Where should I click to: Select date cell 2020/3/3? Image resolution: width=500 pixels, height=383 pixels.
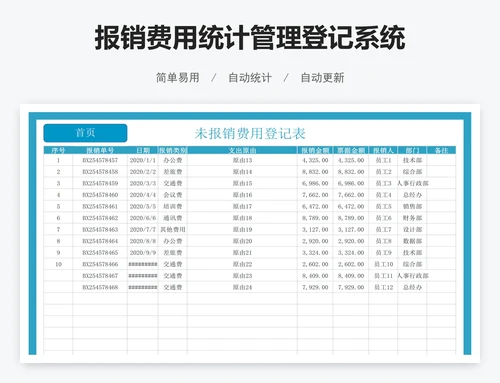coord(143,183)
